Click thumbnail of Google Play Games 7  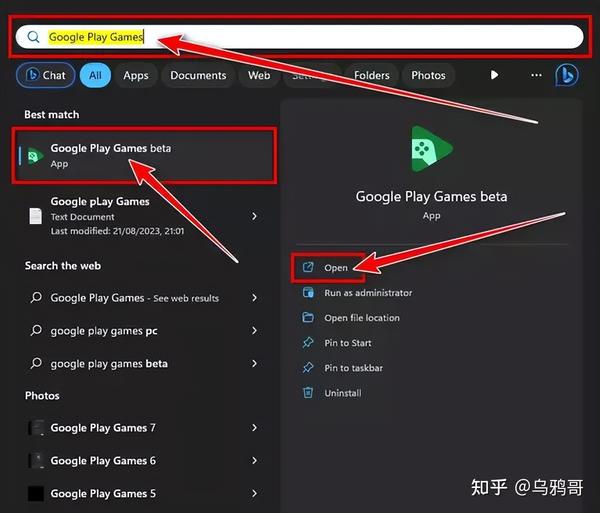tap(36, 428)
